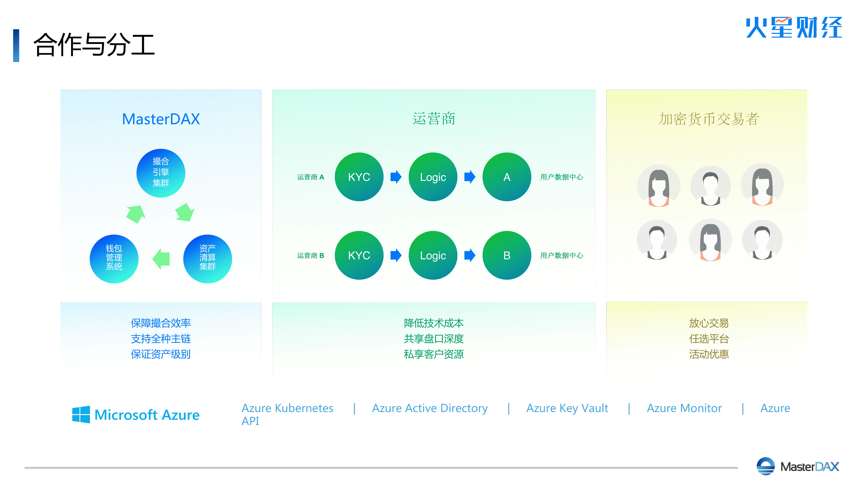
Task: Click the Azure Key Vault label
Action: point(567,408)
